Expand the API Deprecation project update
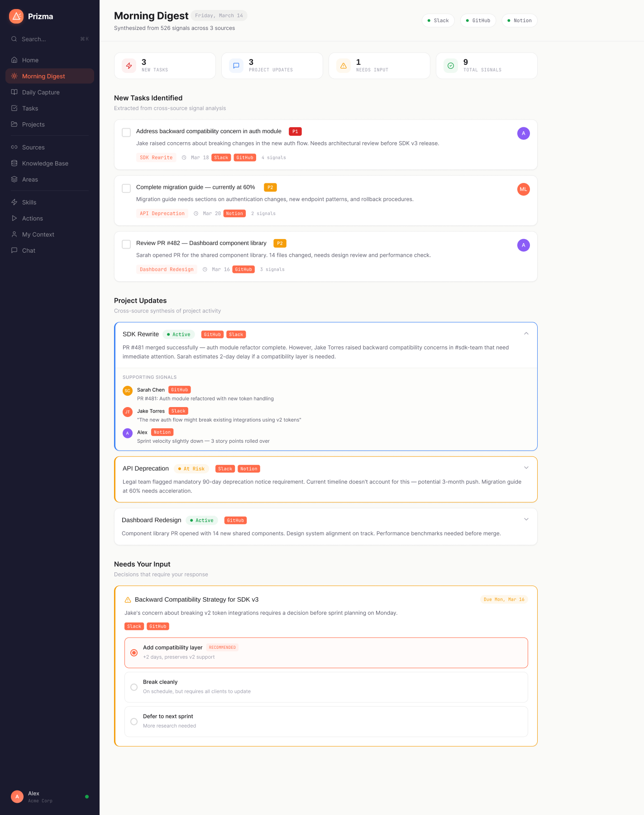The image size is (644, 815). click(526, 468)
